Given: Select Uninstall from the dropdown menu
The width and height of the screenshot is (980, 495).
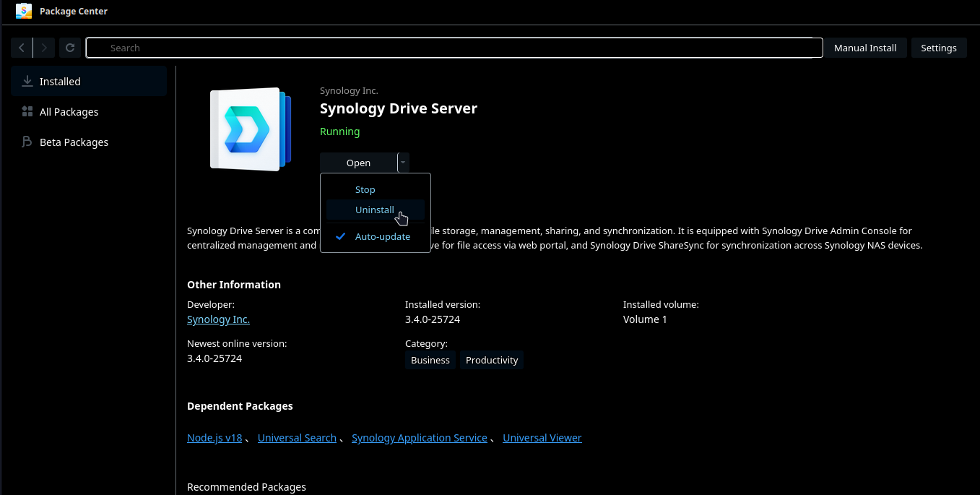Looking at the screenshot, I should (x=374, y=210).
